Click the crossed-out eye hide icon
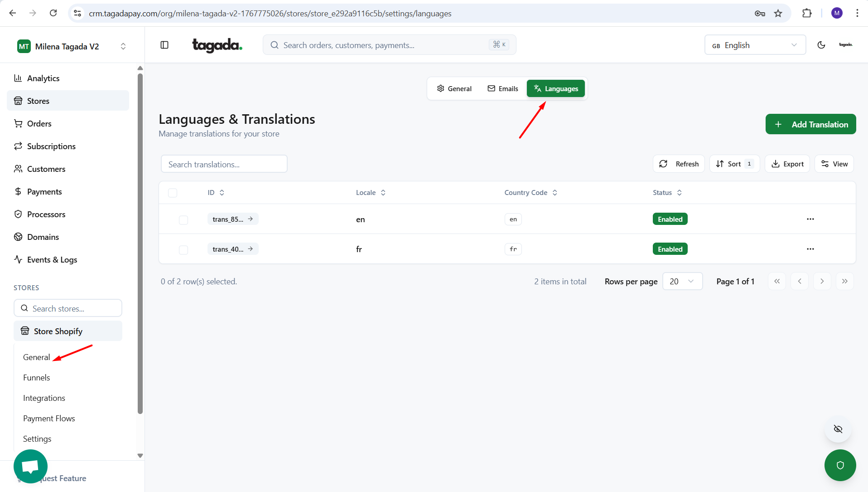This screenshot has width=868, height=492. pos(838,429)
